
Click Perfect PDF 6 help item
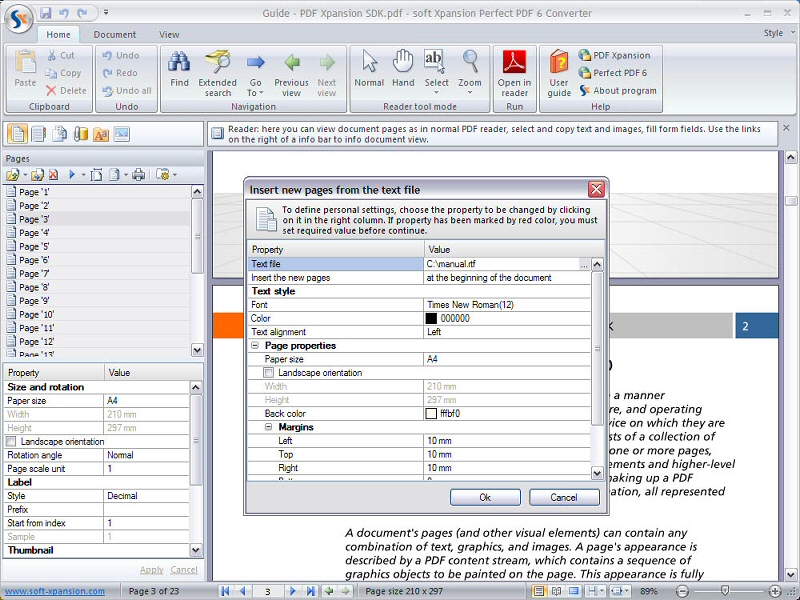tap(613, 72)
